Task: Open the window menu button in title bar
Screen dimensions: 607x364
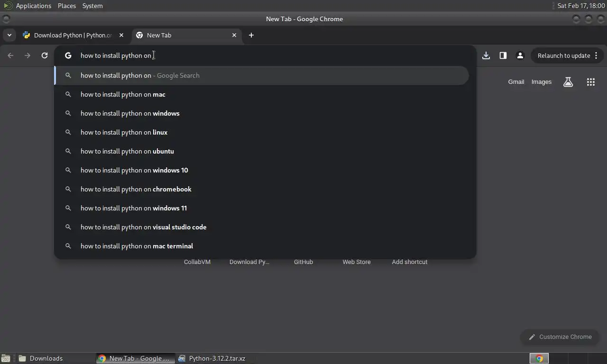Action: 6,19
